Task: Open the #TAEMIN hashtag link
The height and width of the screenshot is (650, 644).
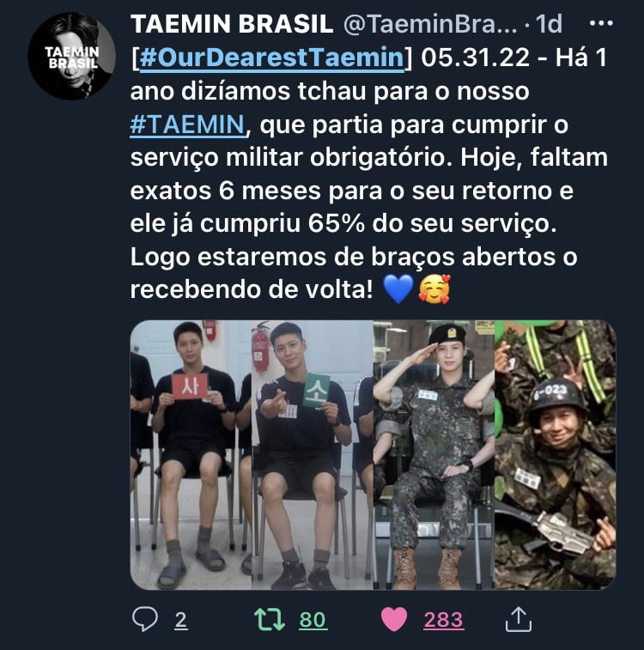Action: tap(187, 125)
